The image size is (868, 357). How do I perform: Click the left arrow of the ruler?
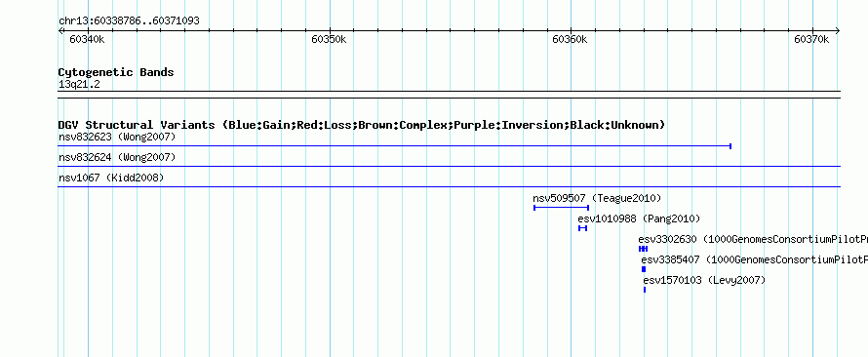[x=60, y=31]
